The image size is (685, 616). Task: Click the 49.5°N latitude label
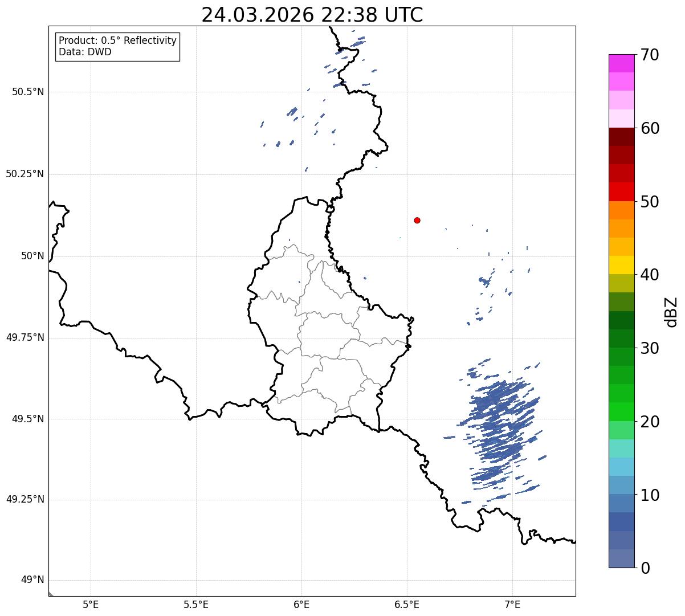coord(28,419)
